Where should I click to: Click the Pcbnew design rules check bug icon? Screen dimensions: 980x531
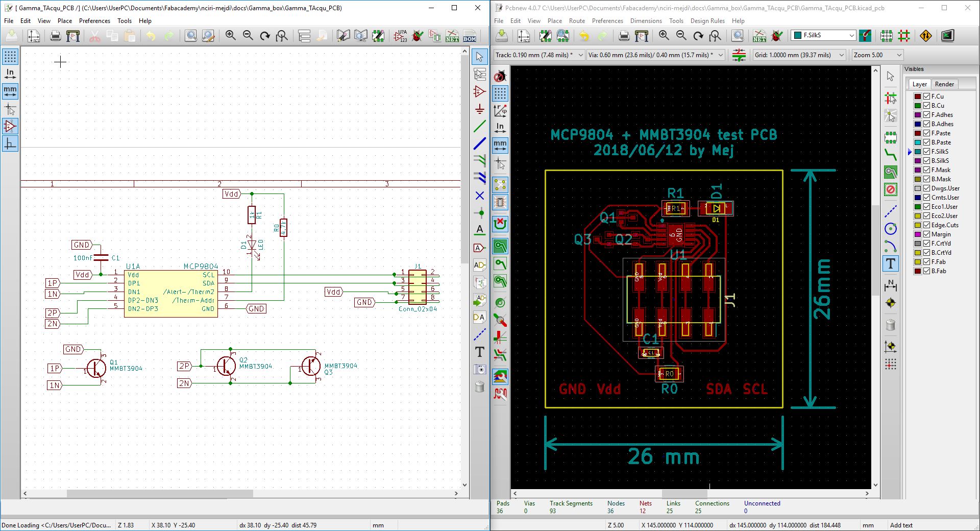(x=776, y=36)
